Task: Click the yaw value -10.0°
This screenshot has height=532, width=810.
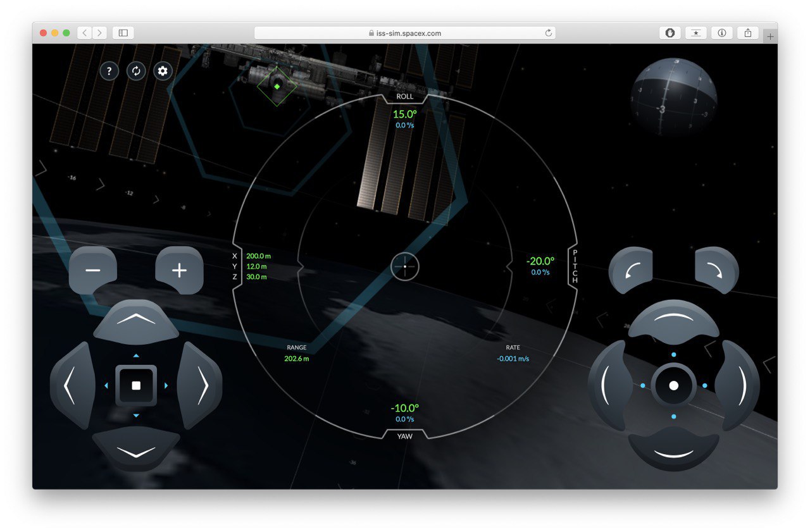Action: 405,408
